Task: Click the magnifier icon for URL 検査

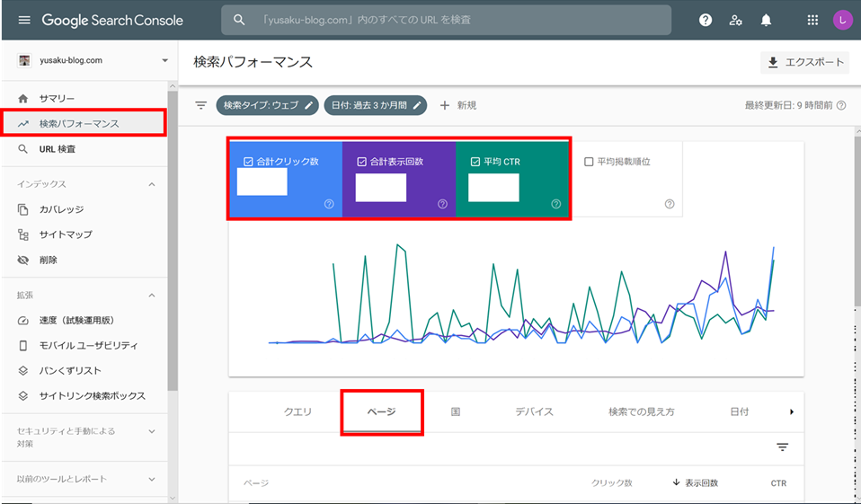Action: pyautogui.click(x=23, y=149)
